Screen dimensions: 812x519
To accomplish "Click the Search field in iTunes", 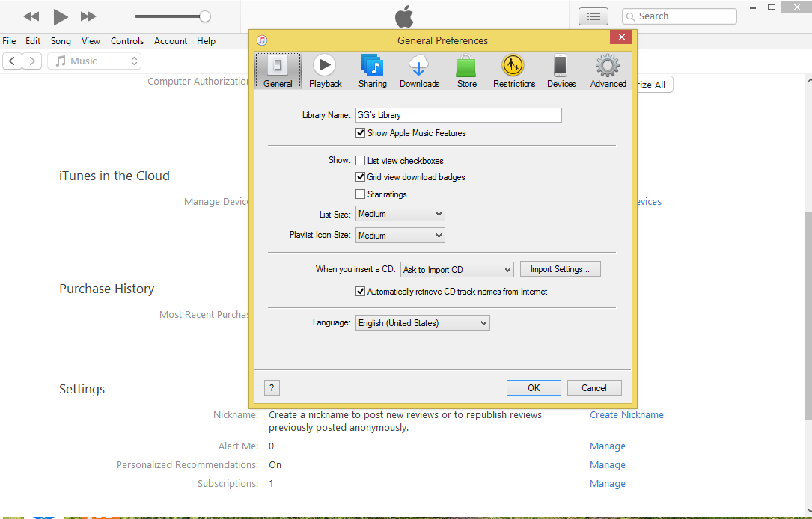I will pos(680,16).
